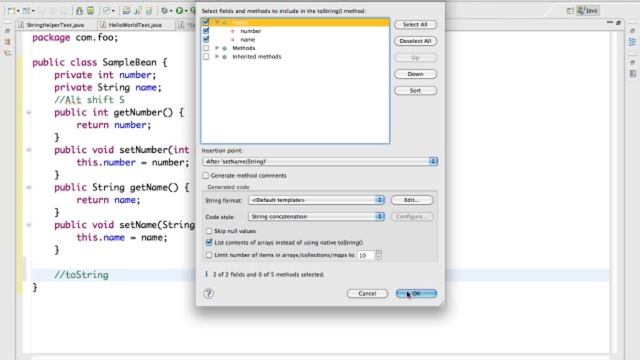The image size is (640, 360).
Task: Check the Methods group checkbox
Action: (x=206, y=48)
